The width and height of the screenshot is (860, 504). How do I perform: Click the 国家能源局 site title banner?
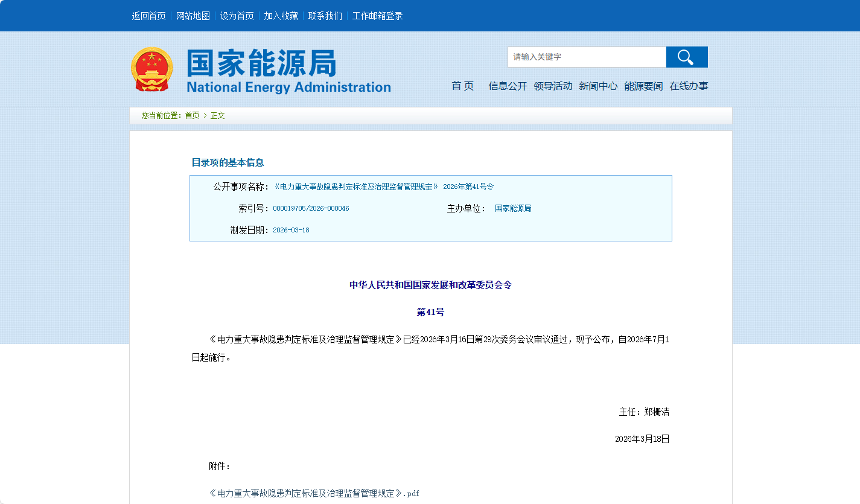pyautogui.click(x=288, y=71)
